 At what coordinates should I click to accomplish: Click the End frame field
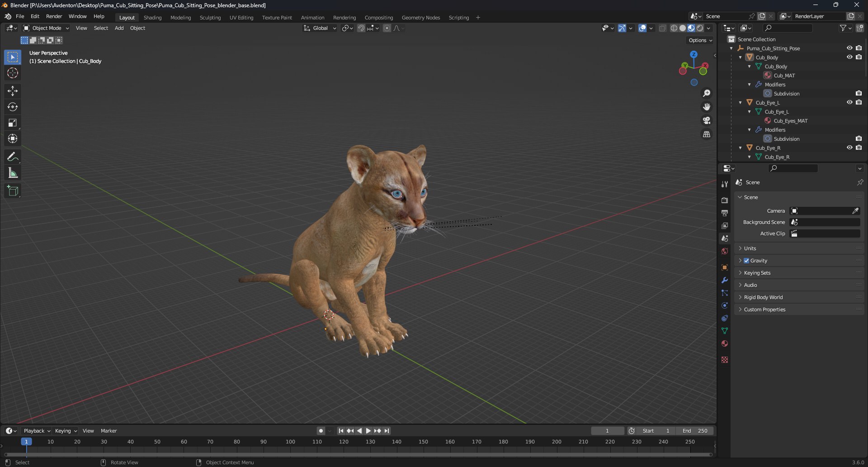pyautogui.click(x=694, y=431)
